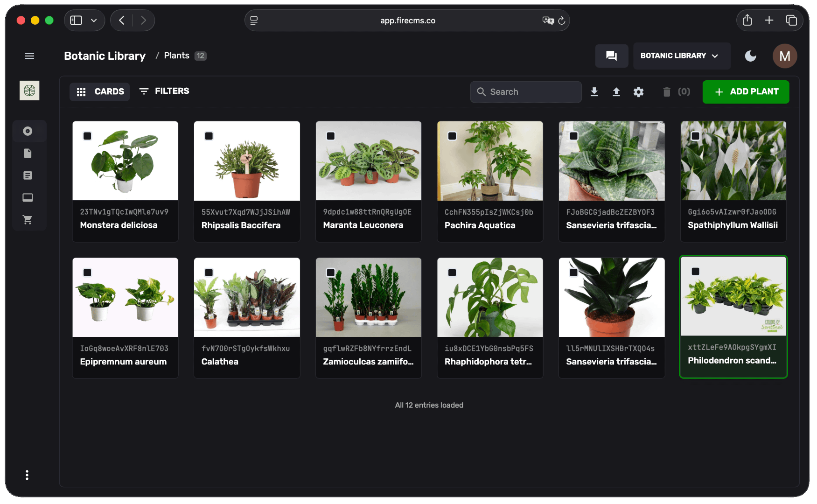Toggle dark mode moon icon
This screenshot has height=504, width=817.
click(750, 56)
